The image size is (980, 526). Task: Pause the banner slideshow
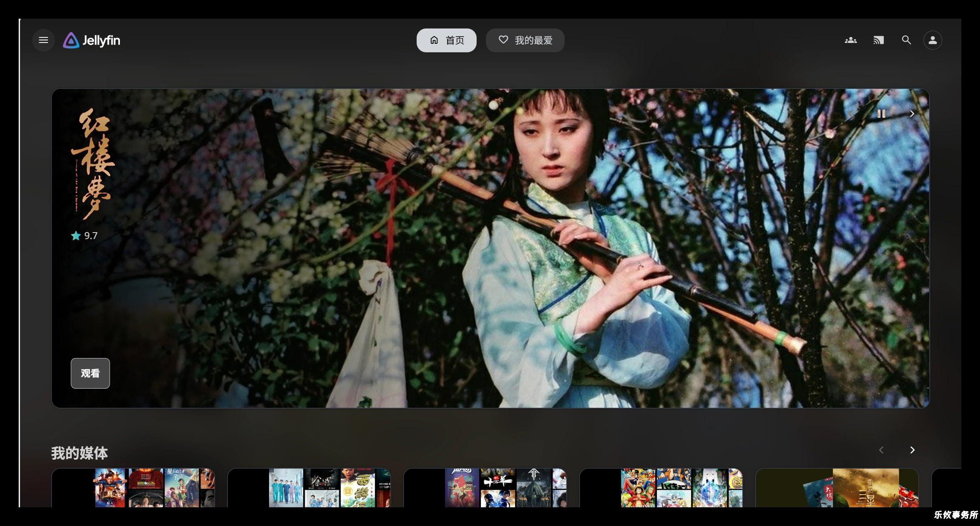(881, 114)
